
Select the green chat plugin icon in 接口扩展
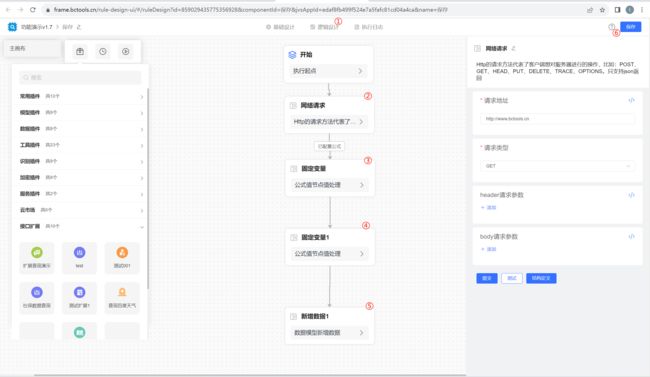click(x=37, y=252)
